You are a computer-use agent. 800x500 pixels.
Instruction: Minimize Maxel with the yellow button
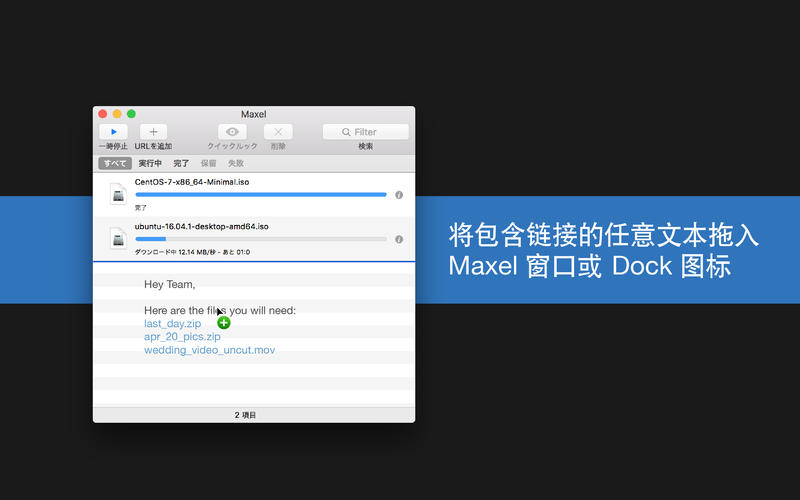[117, 114]
